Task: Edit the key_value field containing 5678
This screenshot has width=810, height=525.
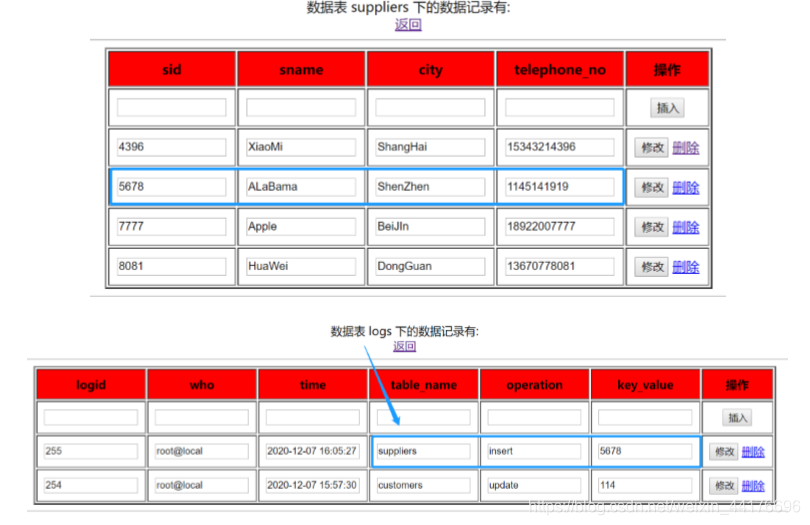Action: click(x=645, y=451)
